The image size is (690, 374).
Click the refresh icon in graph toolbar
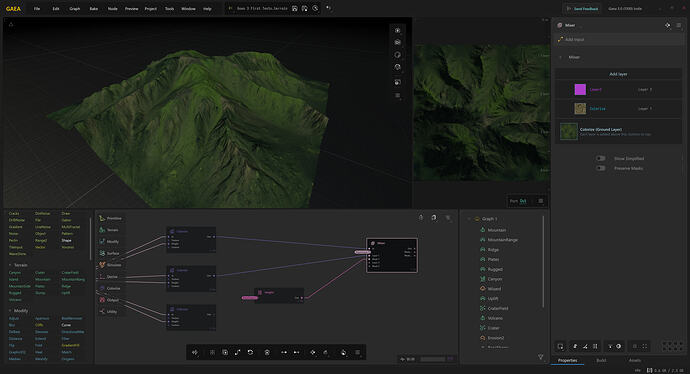coord(250,352)
